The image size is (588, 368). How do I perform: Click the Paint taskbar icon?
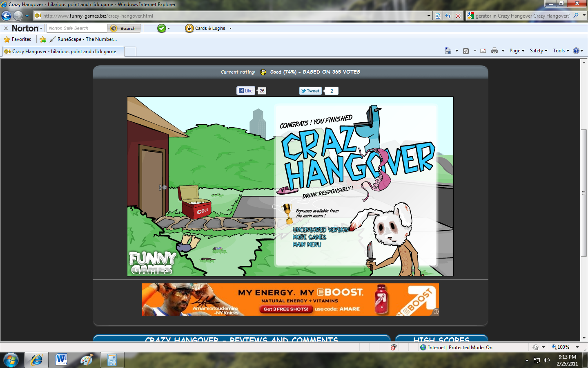pyautogui.click(x=87, y=360)
